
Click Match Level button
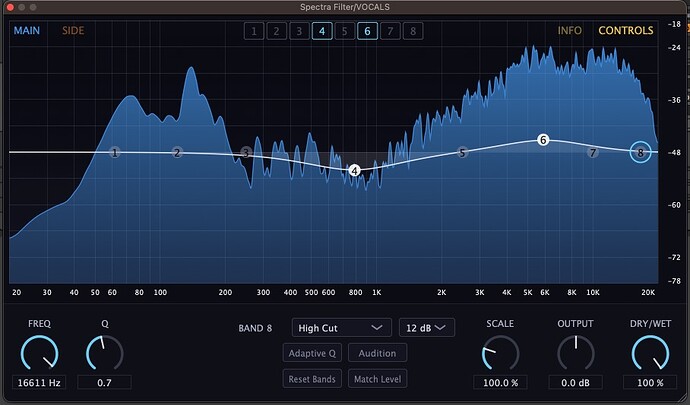(x=377, y=379)
